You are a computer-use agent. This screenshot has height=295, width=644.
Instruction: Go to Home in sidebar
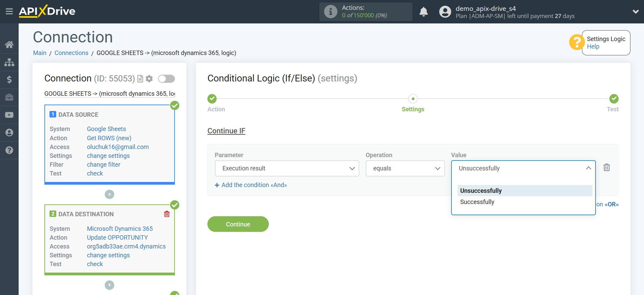tap(9, 44)
